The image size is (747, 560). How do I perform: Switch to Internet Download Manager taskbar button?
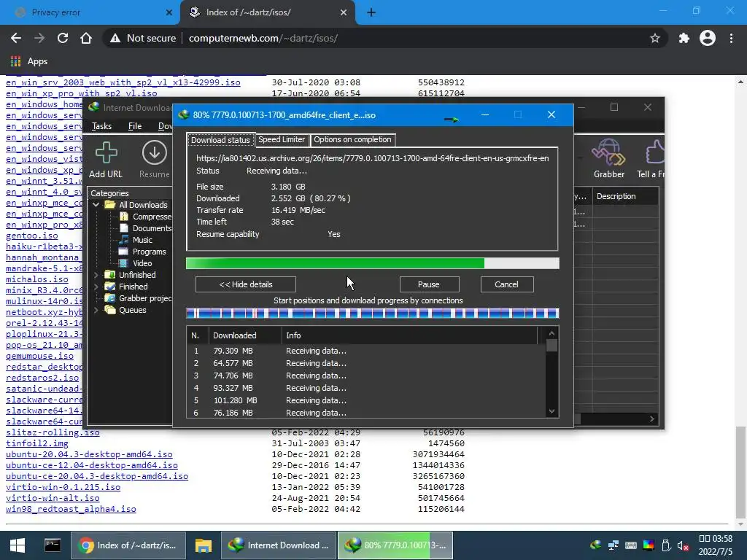[x=279, y=545]
